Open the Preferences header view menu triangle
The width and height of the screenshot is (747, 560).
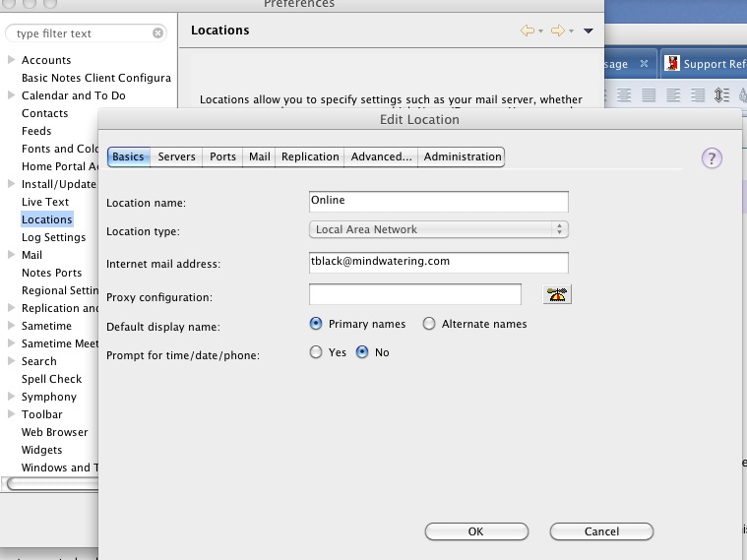pos(589,31)
